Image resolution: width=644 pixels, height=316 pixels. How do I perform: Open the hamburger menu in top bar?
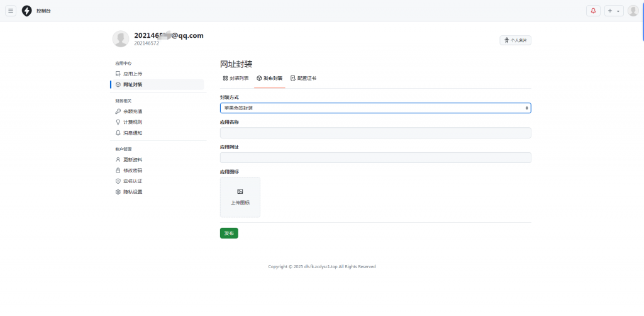tap(11, 11)
